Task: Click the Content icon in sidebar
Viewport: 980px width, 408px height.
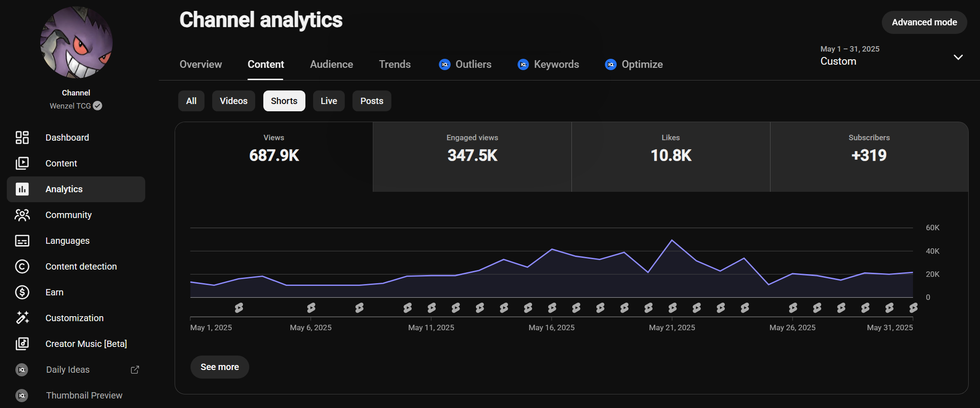Action: pos(22,163)
